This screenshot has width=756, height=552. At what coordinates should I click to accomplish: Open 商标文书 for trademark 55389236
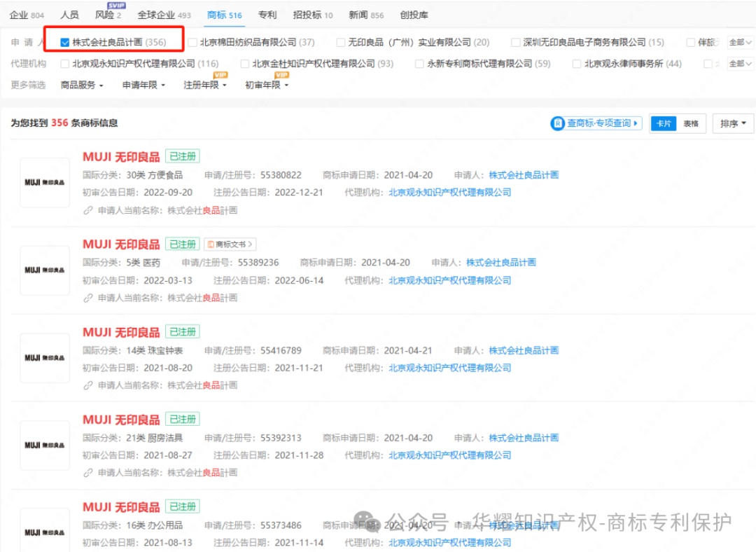[230, 244]
